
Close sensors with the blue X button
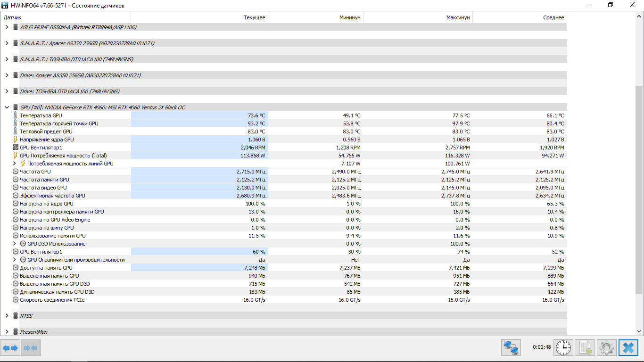(x=628, y=348)
